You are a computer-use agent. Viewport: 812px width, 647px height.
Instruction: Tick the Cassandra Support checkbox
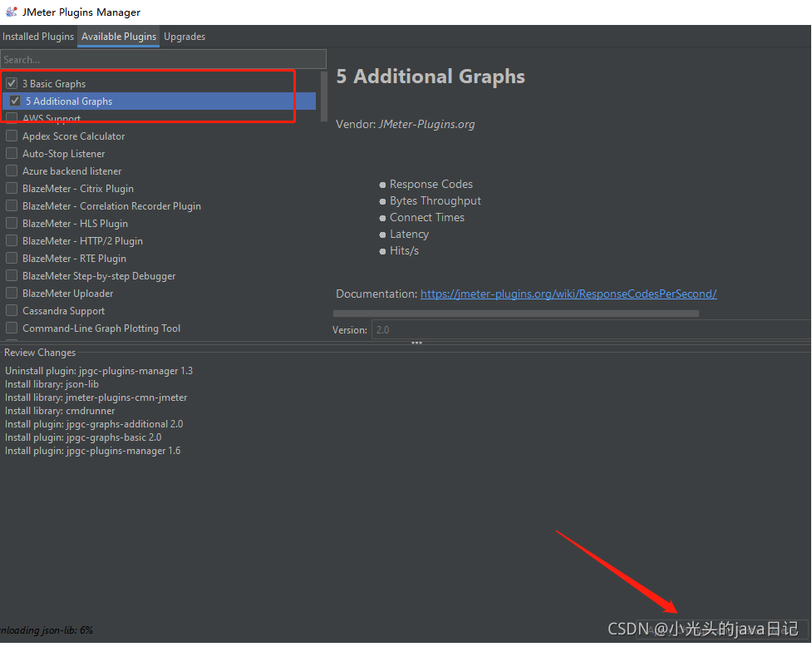(12, 310)
